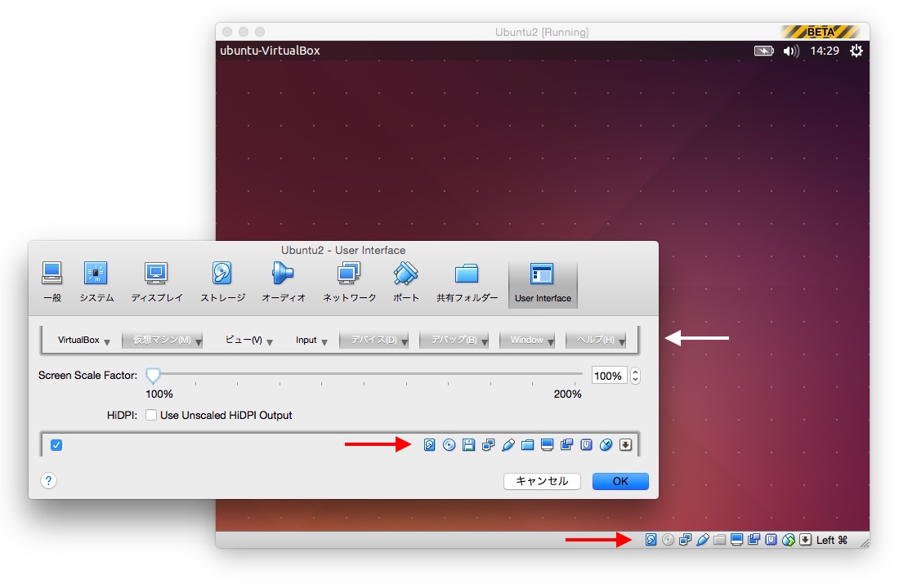
Task: Open the 共有フォルダー settings section
Action: pyautogui.click(x=467, y=282)
